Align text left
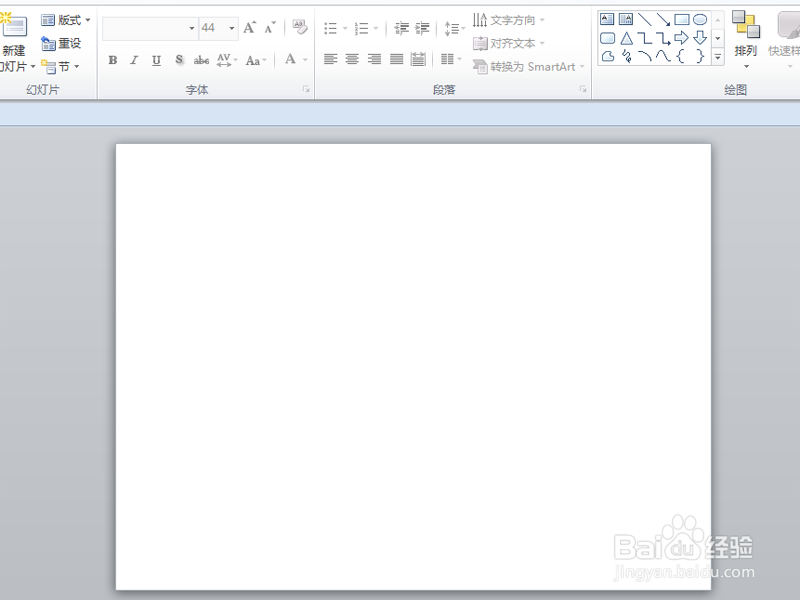This screenshot has height=600, width=800. tap(331, 60)
